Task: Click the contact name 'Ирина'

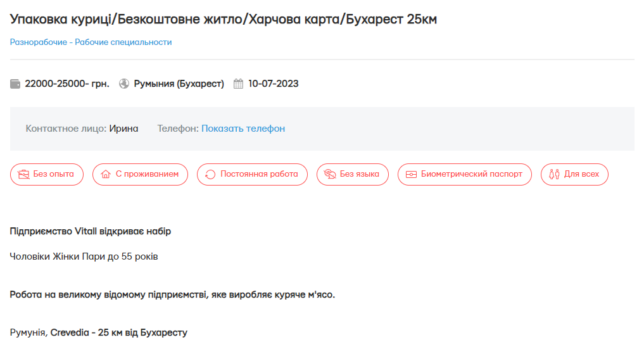Action: [123, 129]
